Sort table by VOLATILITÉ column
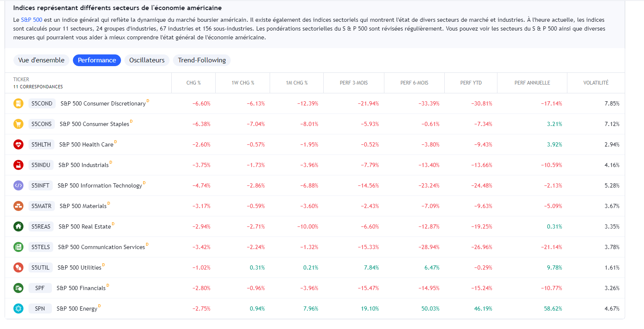Screen dimensions: 644x329 pyautogui.click(x=596, y=83)
